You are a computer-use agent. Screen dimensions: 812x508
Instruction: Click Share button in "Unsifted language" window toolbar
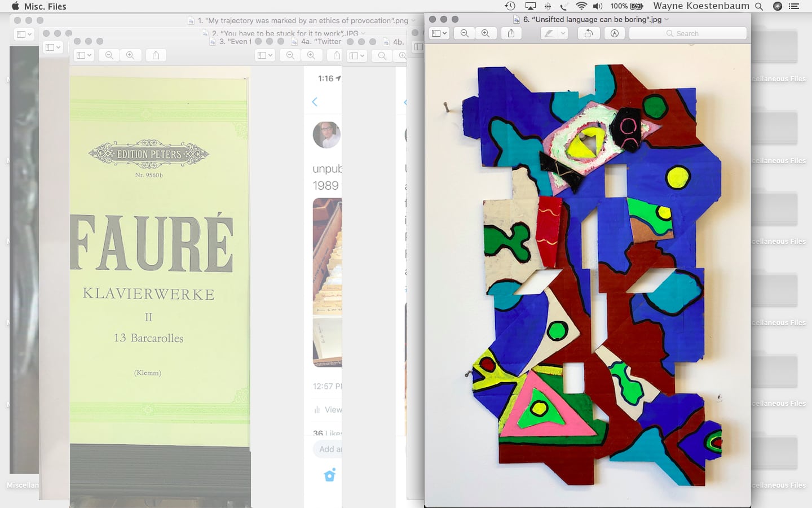[x=511, y=33]
